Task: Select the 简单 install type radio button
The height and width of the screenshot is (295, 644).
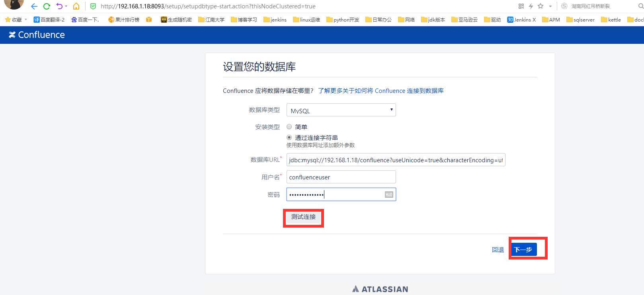Action: tap(289, 127)
